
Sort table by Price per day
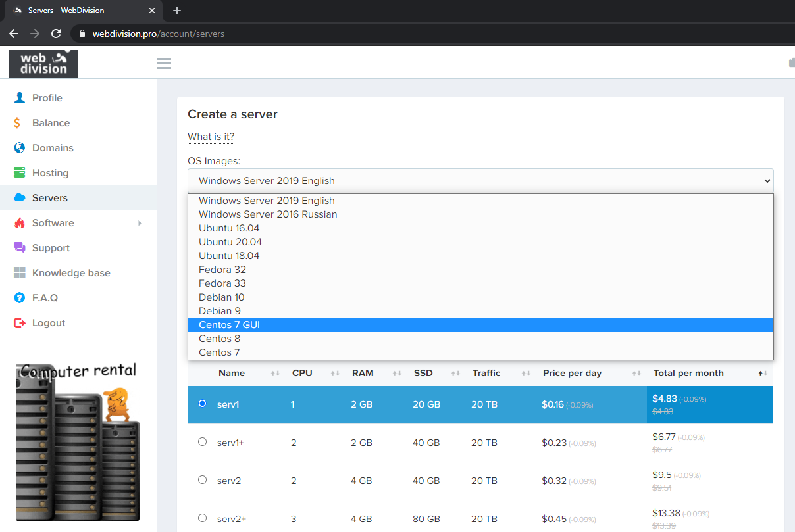(636, 374)
